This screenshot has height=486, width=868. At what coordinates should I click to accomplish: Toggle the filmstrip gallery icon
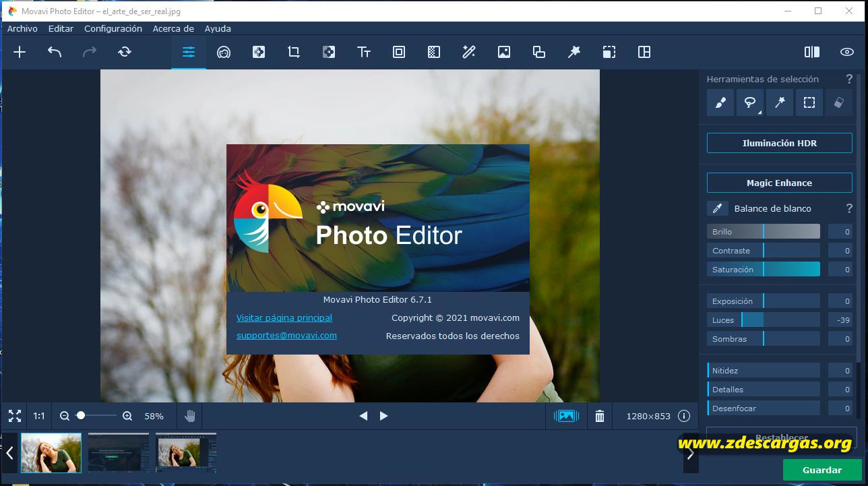click(566, 416)
